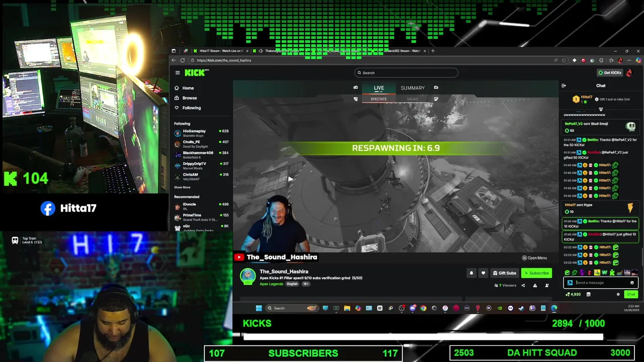Toggle follow heart for The_Sound_Hashira
The image size is (644, 362).
pyautogui.click(x=483, y=273)
